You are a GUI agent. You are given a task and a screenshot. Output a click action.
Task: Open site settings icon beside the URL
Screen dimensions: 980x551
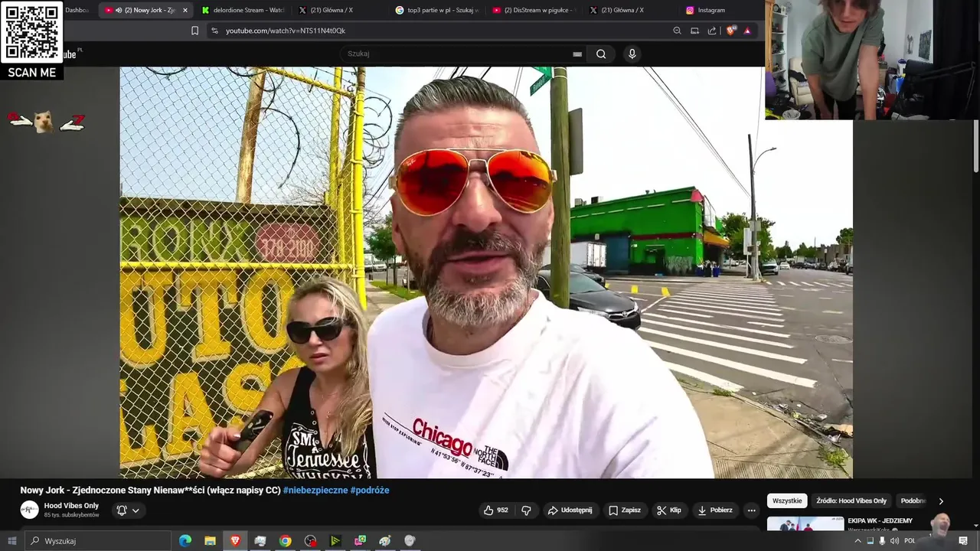pyautogui.click(x=214, y=31)
